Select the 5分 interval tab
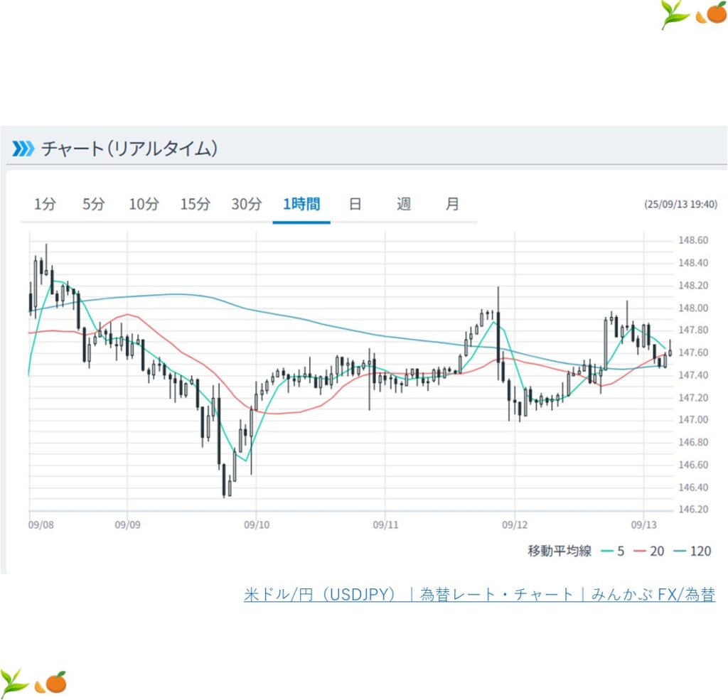The image size is (728, 700). [x=93, y=205]
